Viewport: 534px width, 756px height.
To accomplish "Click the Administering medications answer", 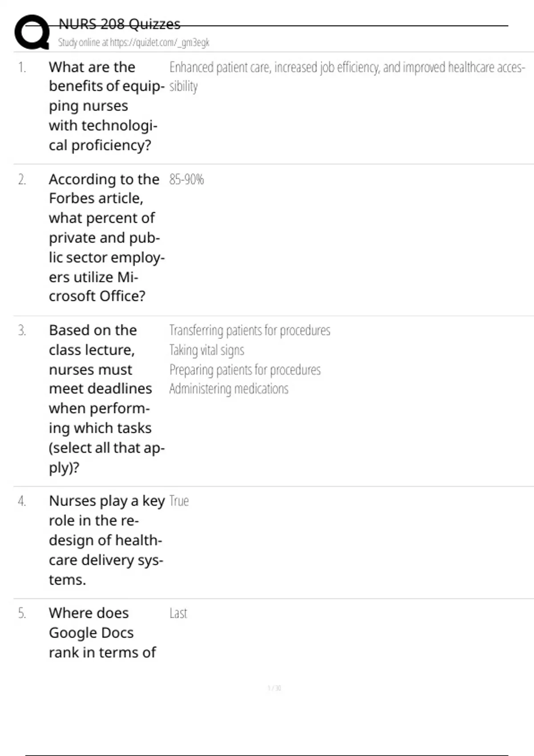I will tap(229, 389).
